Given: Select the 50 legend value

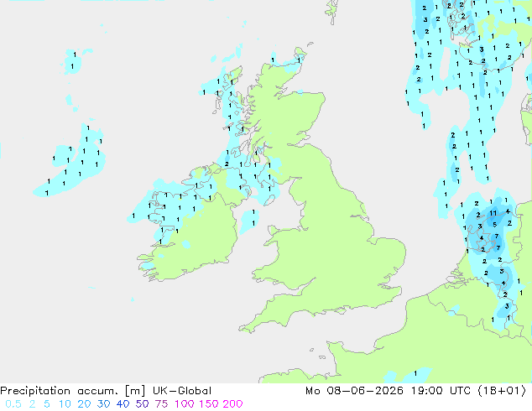Looking at the screenshot, I should tap(142, 404).
